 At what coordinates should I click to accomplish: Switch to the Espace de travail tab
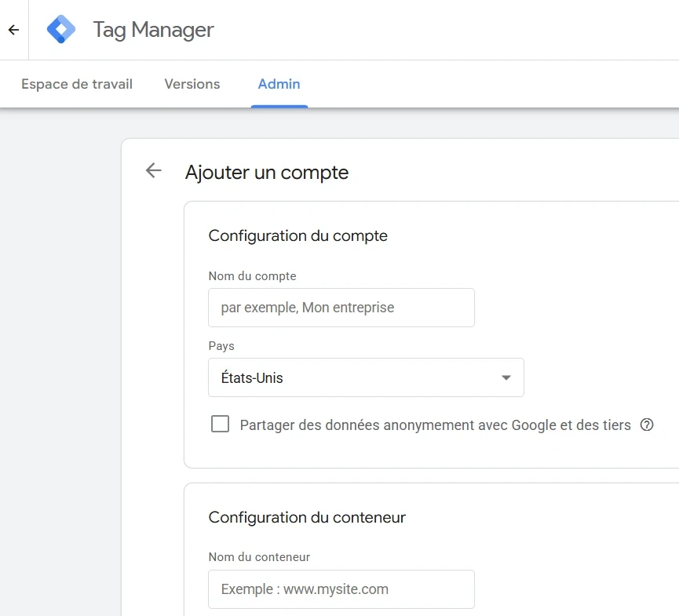[x=76, y=84]
